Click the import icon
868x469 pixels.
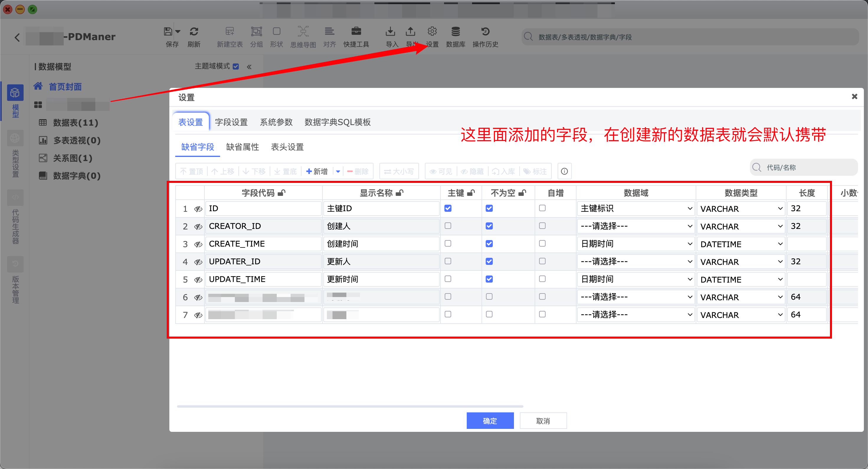[390, 31]
